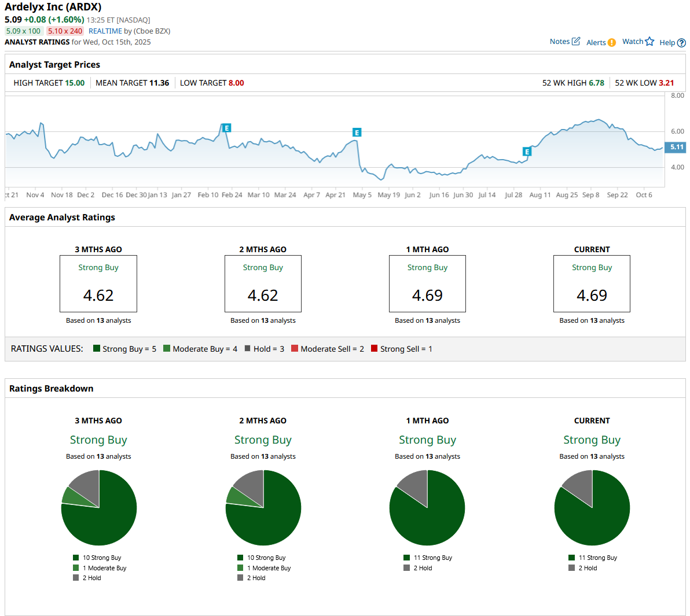Viewport: 690px width, 616px height.
Task: Click the 2 MTHS AGO 4.62 rating box
Action: [x=263, y=283]
